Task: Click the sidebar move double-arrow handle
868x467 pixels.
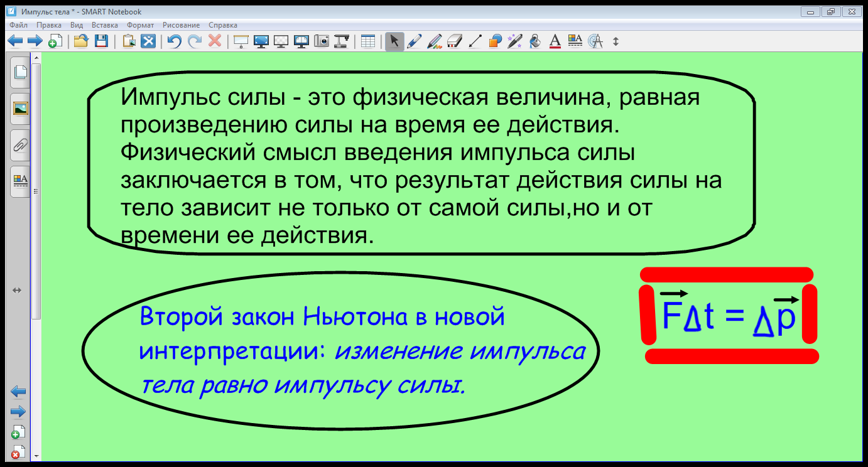Action: (17, 290)
